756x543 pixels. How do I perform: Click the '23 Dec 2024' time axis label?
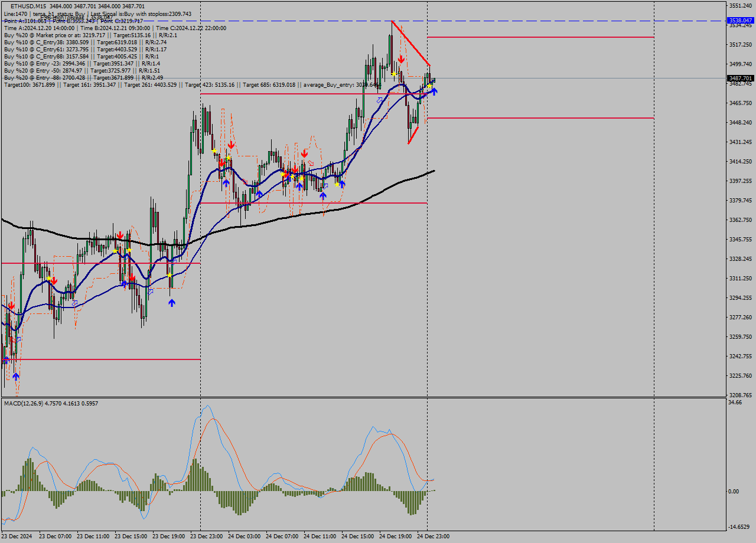(17, 537)
